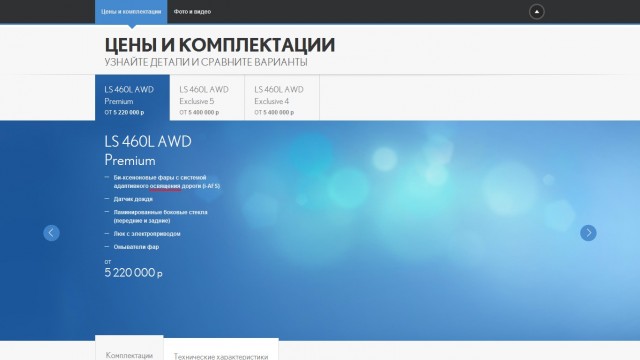
Task: Select the Цены и комплектации nav item
Action: (x=131, y=12)
